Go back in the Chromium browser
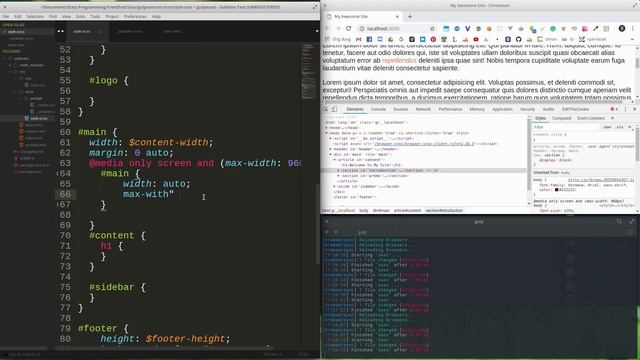 coord(327,29)
